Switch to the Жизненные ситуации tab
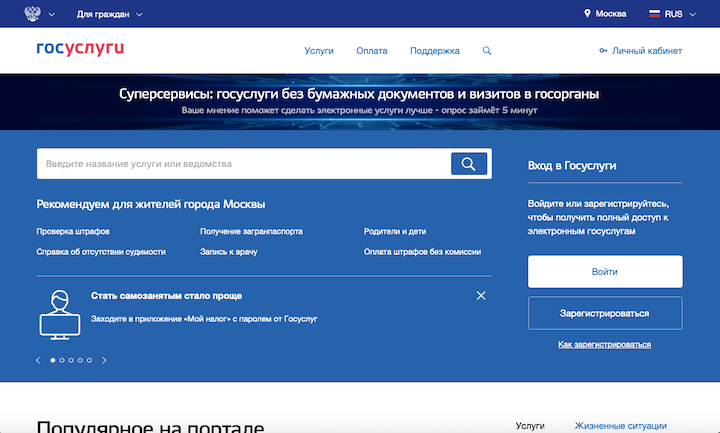 (x=620, y=426)
